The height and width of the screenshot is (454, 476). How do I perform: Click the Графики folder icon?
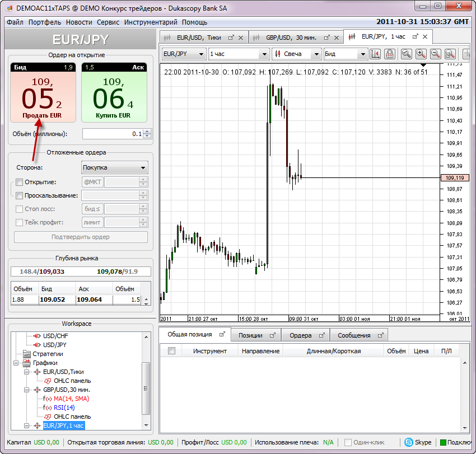(x=27, y=363)
